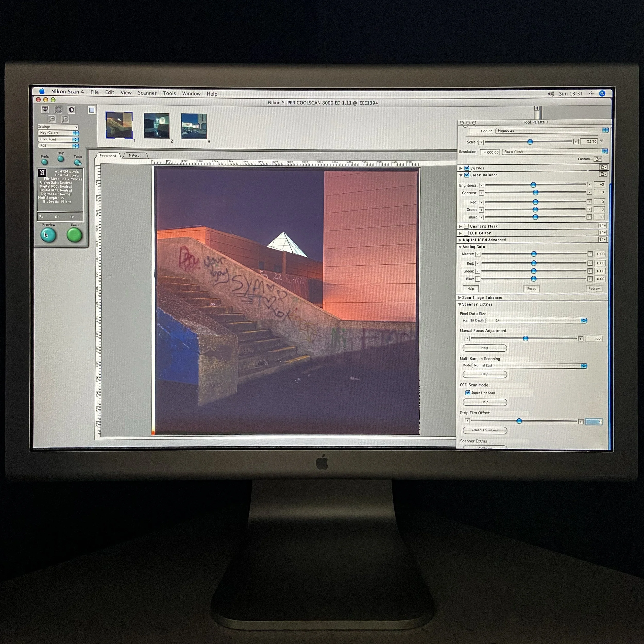The height and width of the screenshot is (644, 644).
Task: Click the volume icon in the menu bar
Action: (x=551, y=94)
